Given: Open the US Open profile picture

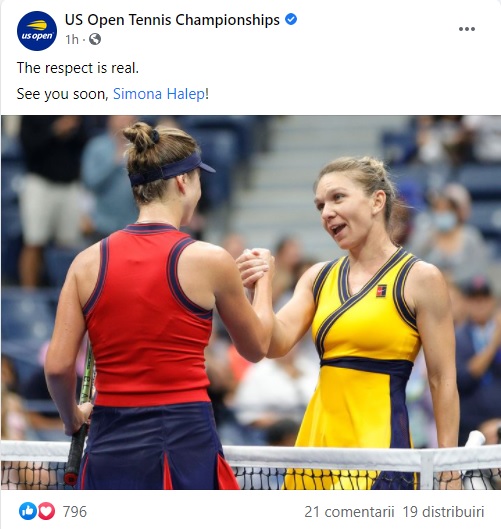Looking at the screenshot, I should (x=37, y=31).
